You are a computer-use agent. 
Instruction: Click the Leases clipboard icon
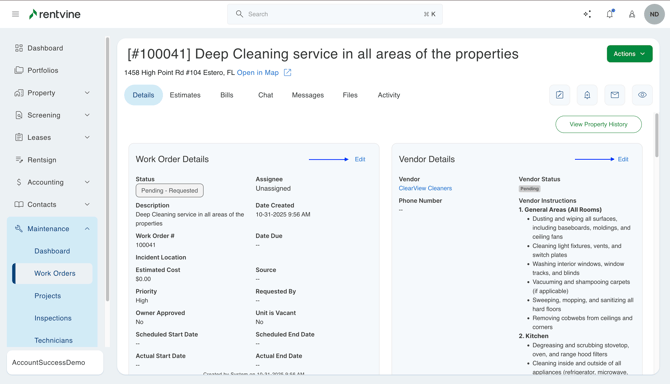click(x=18, y=137)
